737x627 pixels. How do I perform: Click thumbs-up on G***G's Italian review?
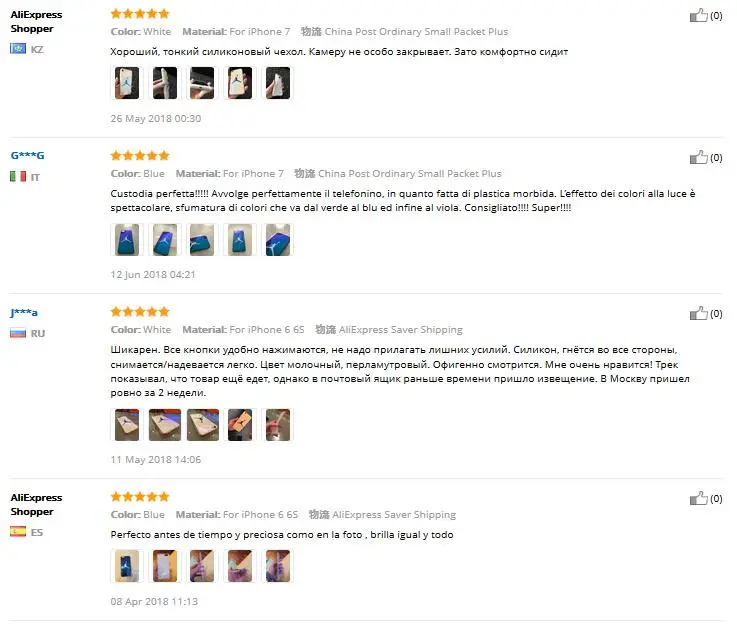(698, 157)
